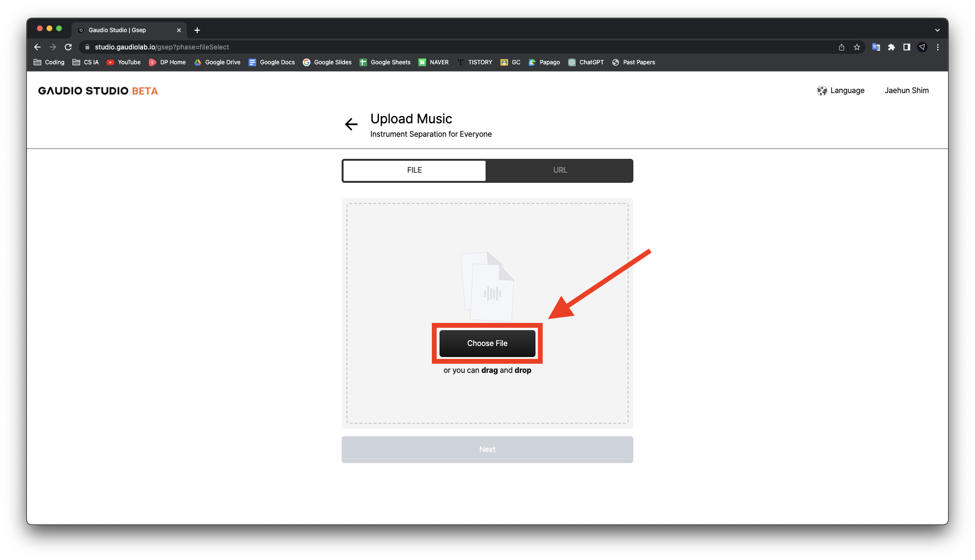
Task: Toggle the browser side panel icon
Action: (906, 47)
